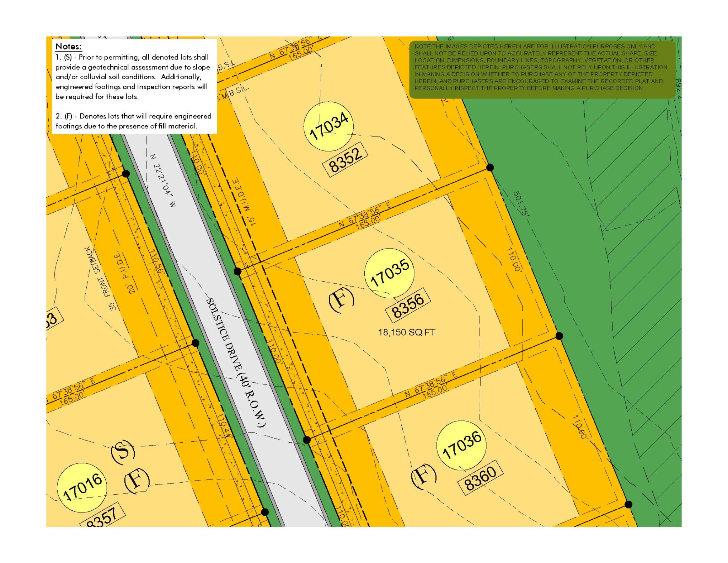This screenshot has height=563, width=728.
Task: Click the yellow lot 17036 circle
Action: pyautogui.click(x=461, y=445)
